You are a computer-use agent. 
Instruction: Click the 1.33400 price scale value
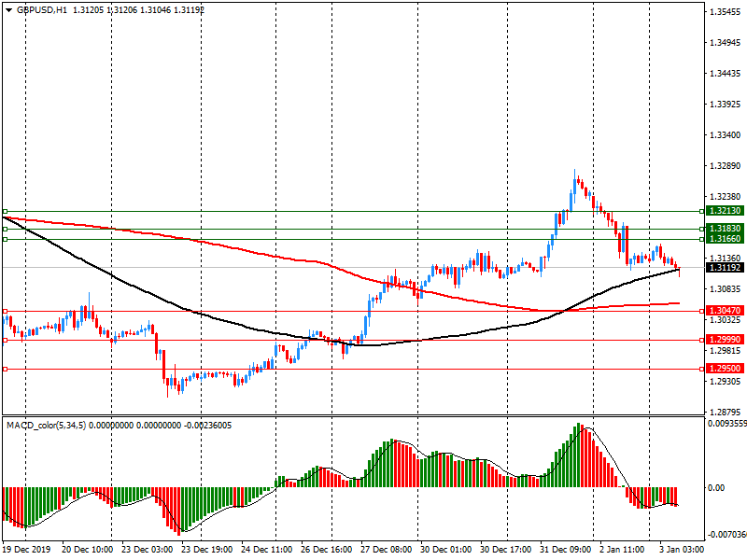726,135
